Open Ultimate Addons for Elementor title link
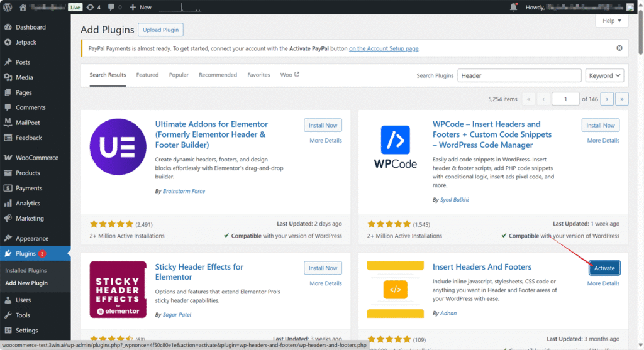This screenshot has height=350, width=644. point(211,134)
